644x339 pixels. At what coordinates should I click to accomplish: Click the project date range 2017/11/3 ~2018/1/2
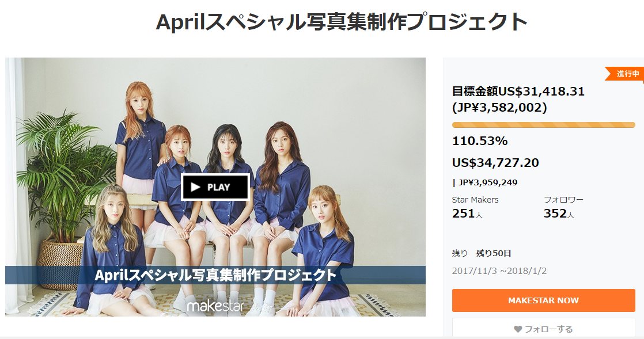pyautogui.click(x=499, y=271)
